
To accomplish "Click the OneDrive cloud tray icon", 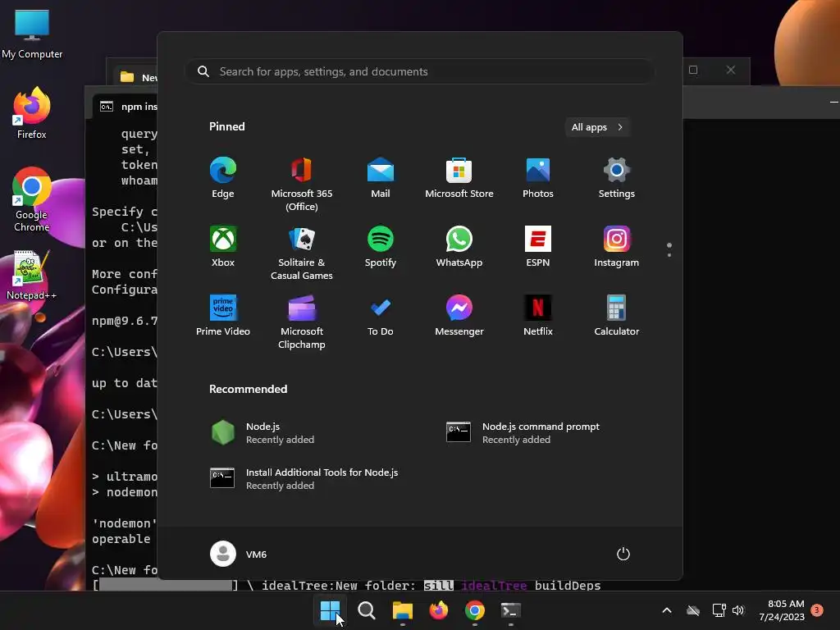I will click(x=693, y=610).
